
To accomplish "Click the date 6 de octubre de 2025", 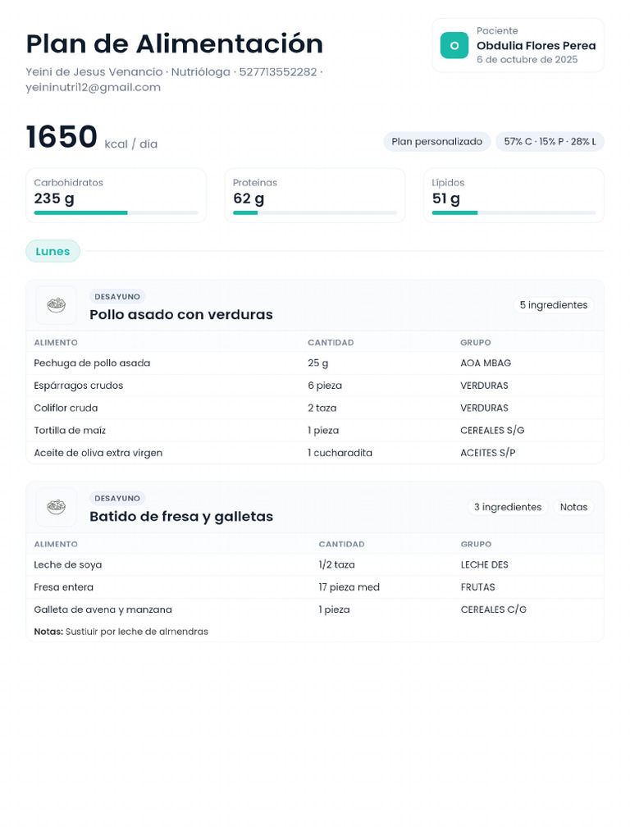I will [x=527, y=59].
